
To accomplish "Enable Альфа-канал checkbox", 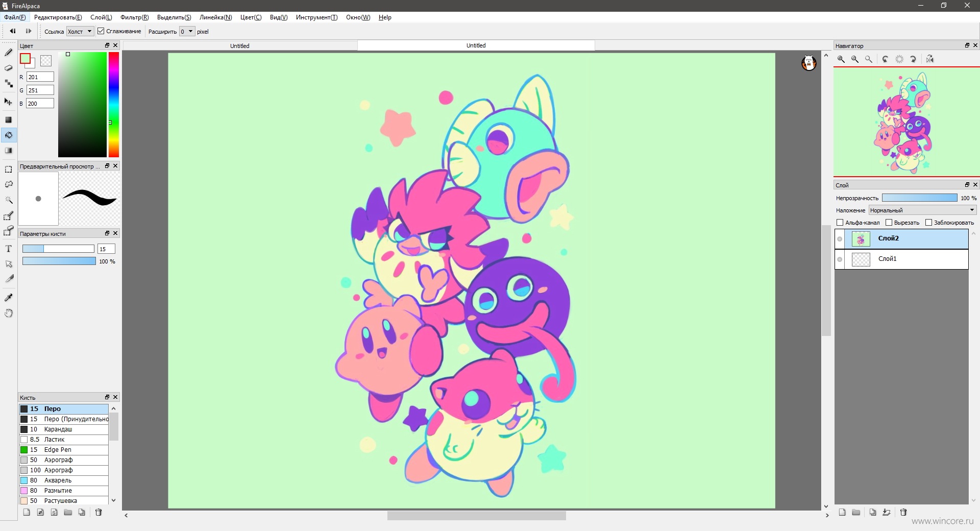I will (840, 223).
